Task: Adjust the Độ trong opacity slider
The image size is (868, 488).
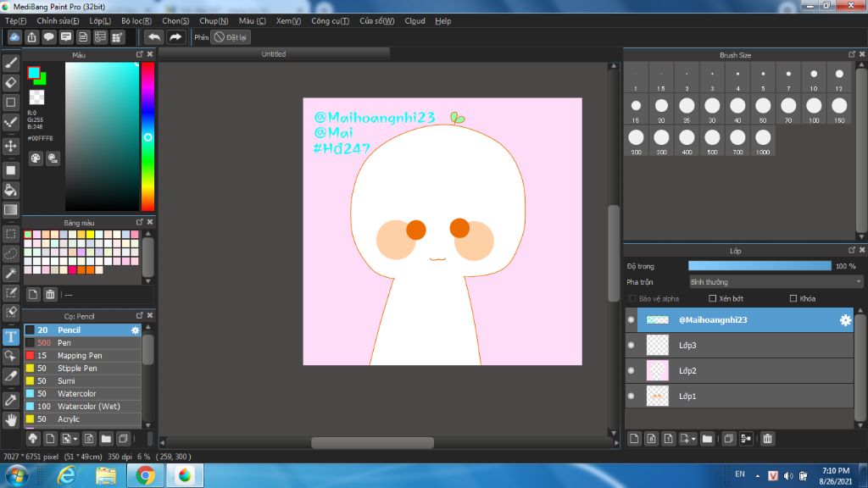Action: click(x=759, y=266)
